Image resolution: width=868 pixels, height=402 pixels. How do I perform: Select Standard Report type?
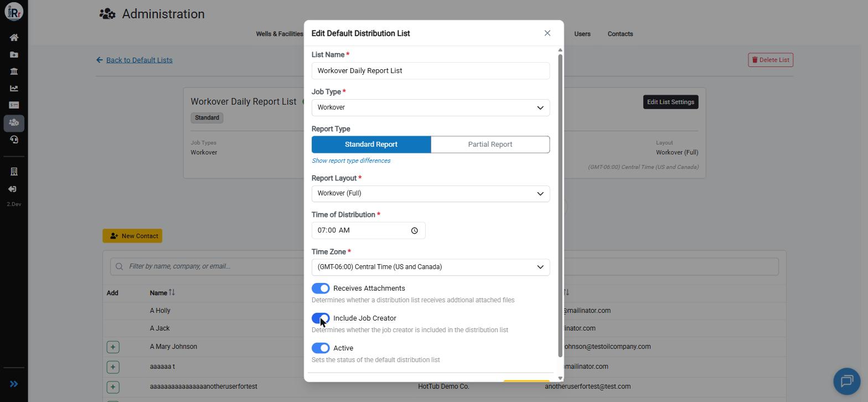pos(371,145)
